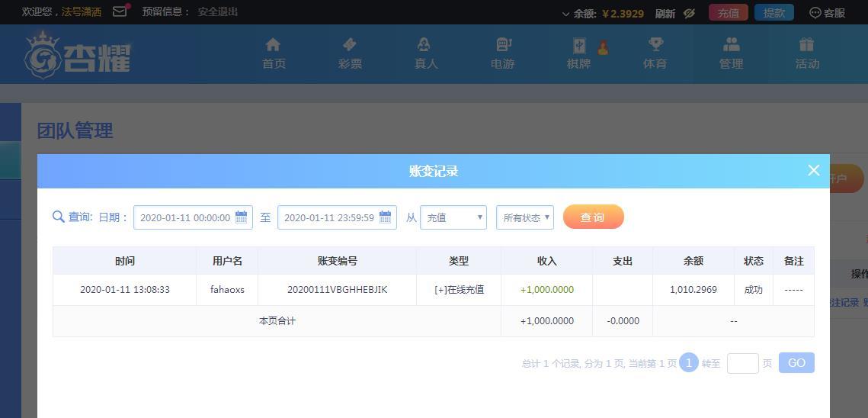
Task: Open the 电游 slots menu
Action: pos(503,53)
